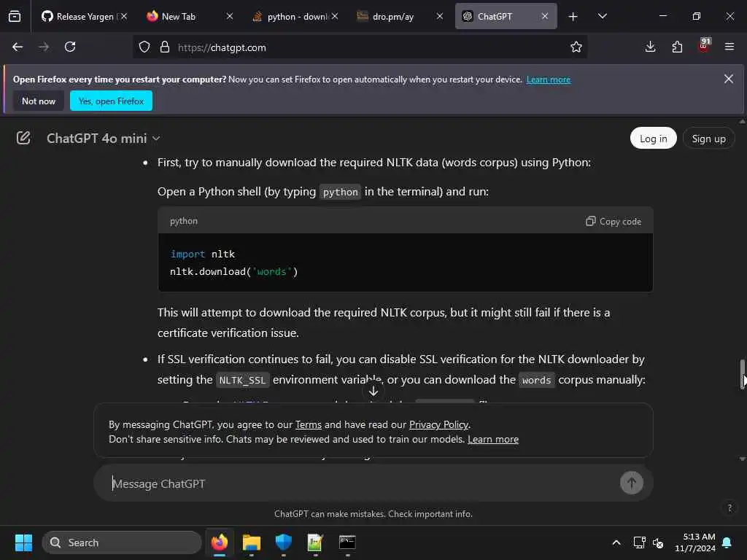747x560 pixels.
Task: Open the clock showing 5:13 AM
Action: tap(694, 542)
